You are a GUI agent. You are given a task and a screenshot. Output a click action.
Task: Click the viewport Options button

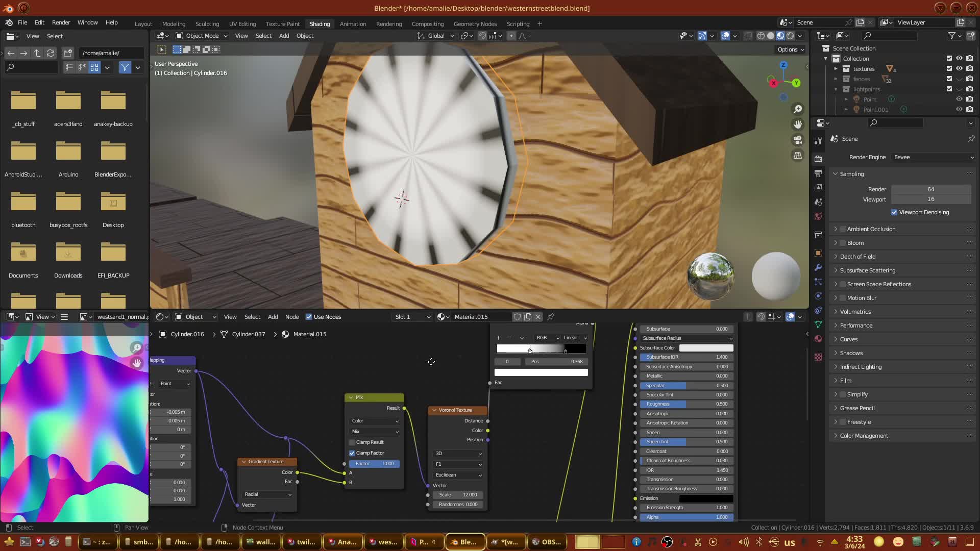790,49
